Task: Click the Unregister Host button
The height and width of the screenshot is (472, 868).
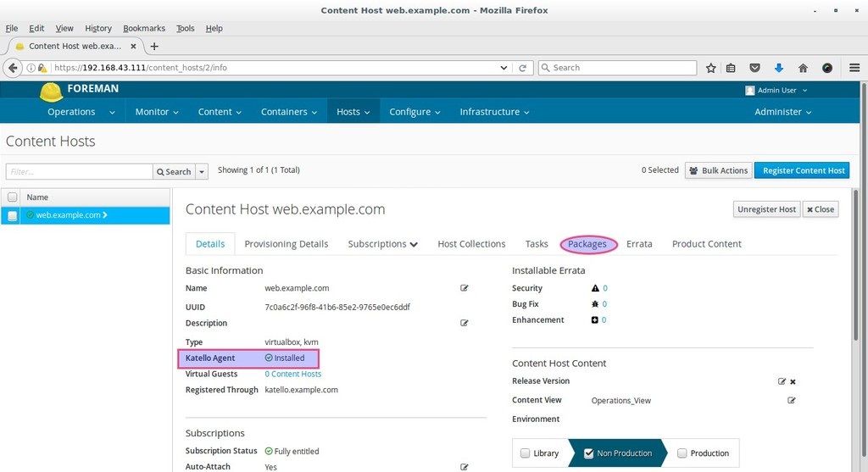Action: [766, 209]
